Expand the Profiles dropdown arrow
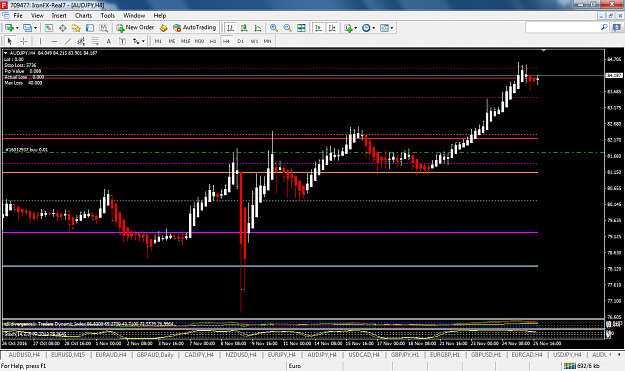Viewport: 625px width, 371px height. click(35, 28)
